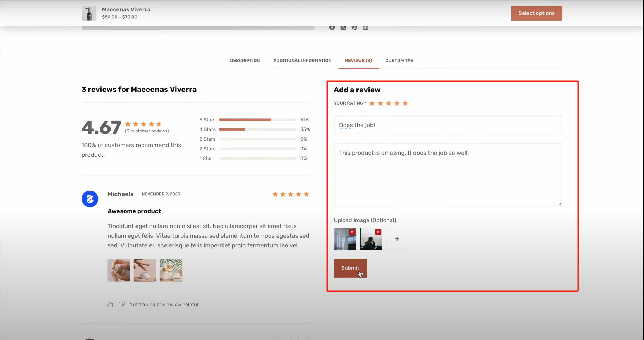The height and width of the screenshot is (340, 644).
Task: Add another image with plus box
Action: pyautogui.click(x=397, y=239)
